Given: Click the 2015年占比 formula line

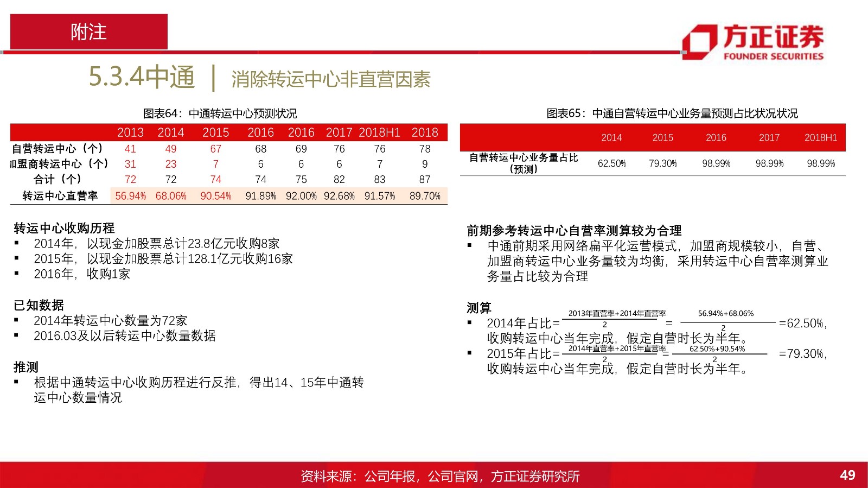Looking at the screenshot, I should (657, 353).
